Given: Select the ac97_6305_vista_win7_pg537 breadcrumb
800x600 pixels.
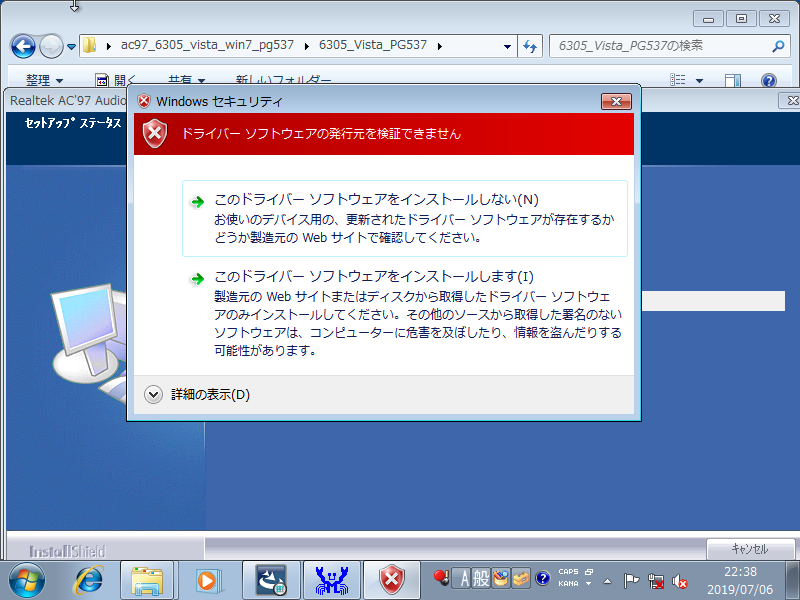Looking at the screenshot, I should [207, 45].
